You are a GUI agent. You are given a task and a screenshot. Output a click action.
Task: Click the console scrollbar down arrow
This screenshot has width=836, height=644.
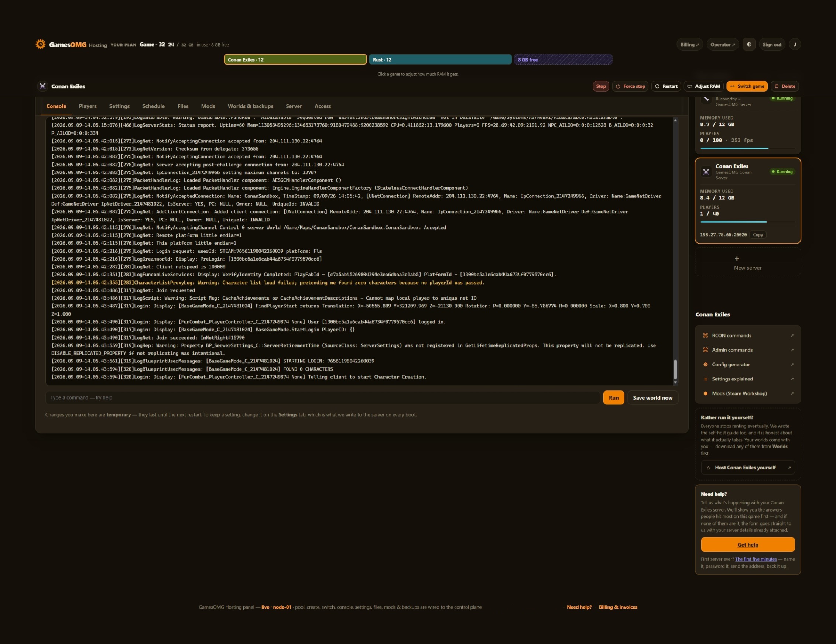[675, 382]
